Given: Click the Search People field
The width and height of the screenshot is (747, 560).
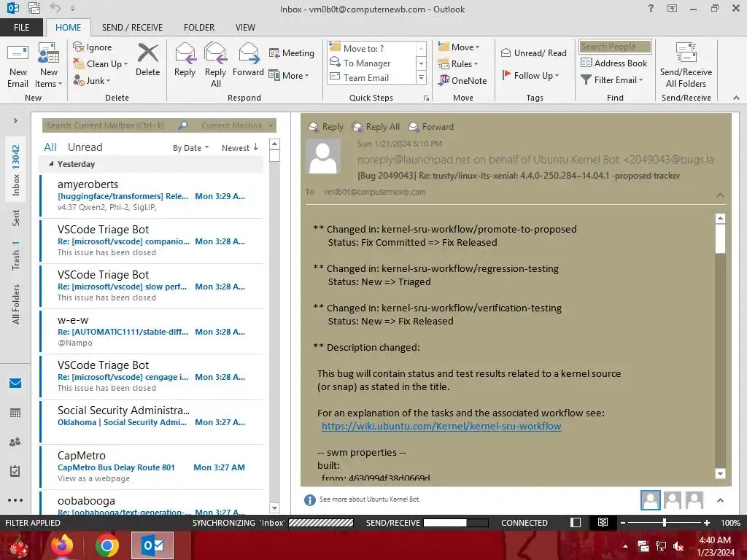Looking at the screenshot, I should click(x=615, y=47).
